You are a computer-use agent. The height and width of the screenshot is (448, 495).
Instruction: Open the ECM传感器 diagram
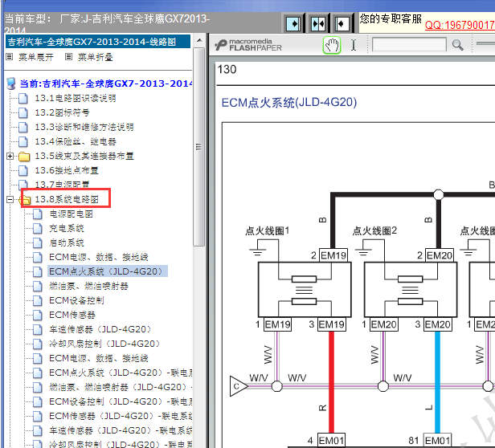(x=72, y=316)
